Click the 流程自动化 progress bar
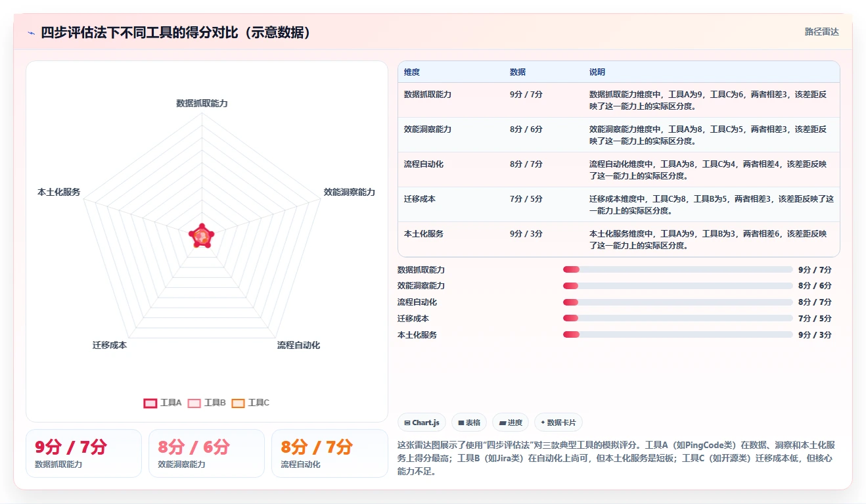The height and width of the screenshot is (504, 866). click(x=677, y=302)
